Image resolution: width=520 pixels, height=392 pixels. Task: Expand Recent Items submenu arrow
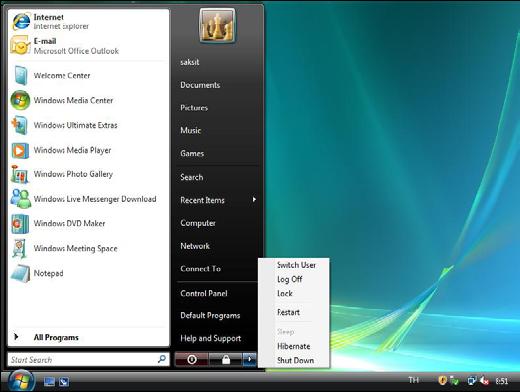pos(254,200)
